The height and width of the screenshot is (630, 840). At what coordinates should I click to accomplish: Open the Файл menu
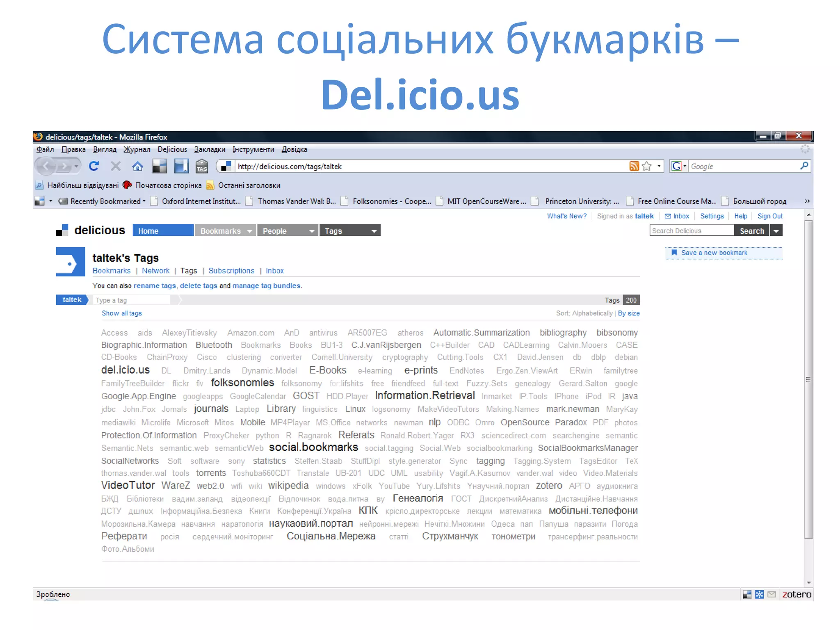pyautogui.click(x=45, y=149)
